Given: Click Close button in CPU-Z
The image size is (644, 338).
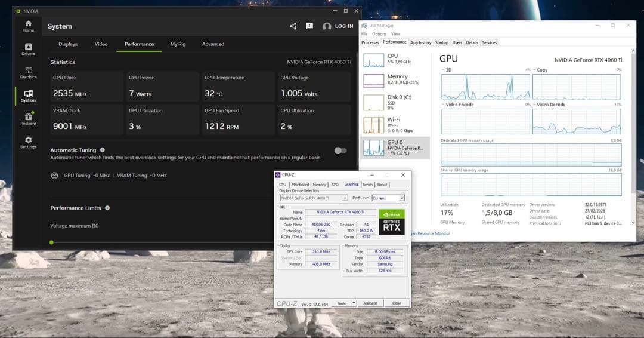Looking at the screenshot, I should tap(397, 303).
